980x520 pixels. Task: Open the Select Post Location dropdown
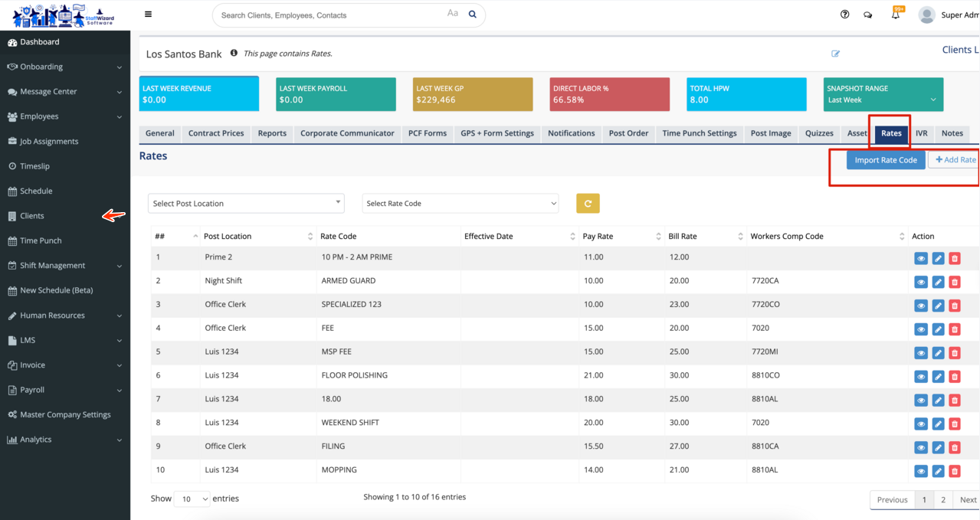pyautogui.click(x=246, y=204)
